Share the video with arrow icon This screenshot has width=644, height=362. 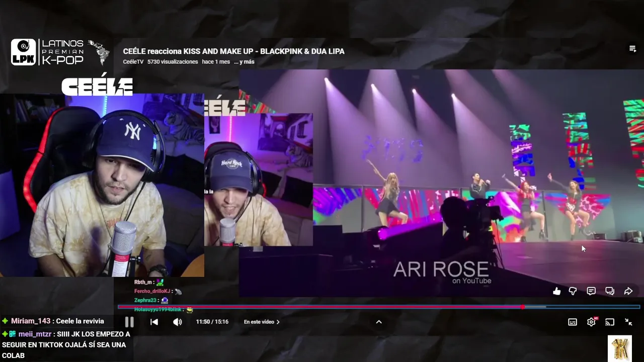[628, 291]
